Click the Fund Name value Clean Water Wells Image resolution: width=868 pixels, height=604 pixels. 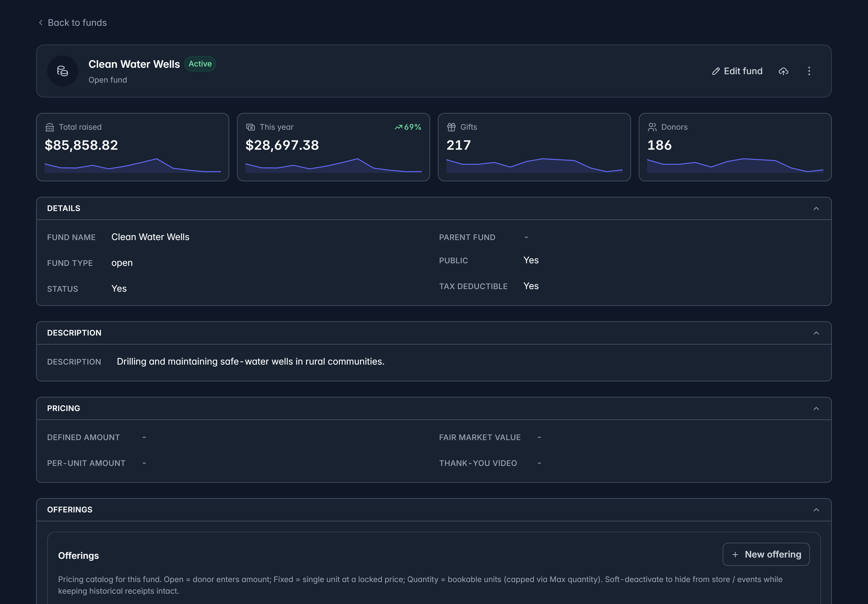[150, 237]
